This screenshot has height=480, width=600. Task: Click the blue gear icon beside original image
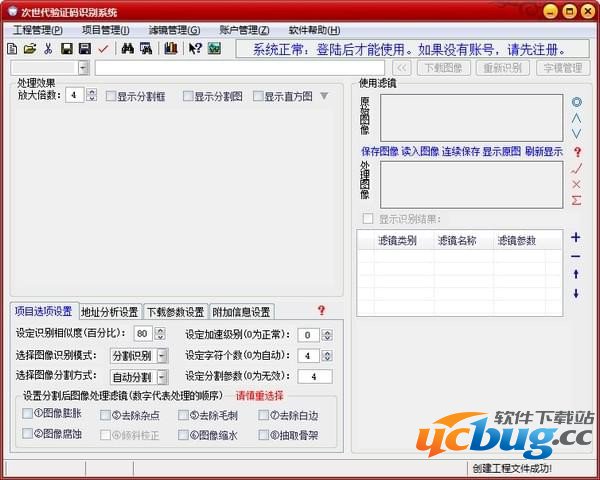coord(577,102)
